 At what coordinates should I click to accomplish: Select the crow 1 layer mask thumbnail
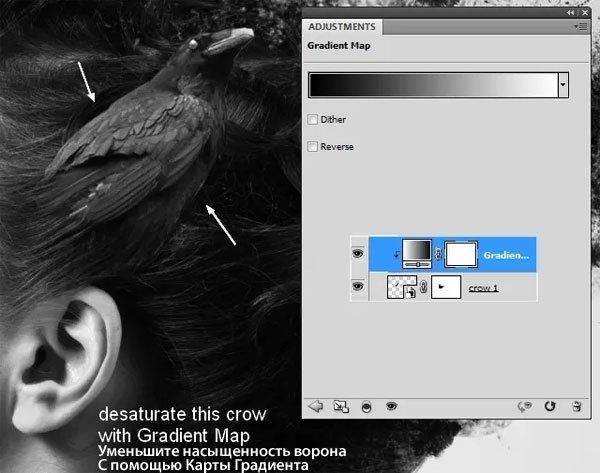(446, 287)
